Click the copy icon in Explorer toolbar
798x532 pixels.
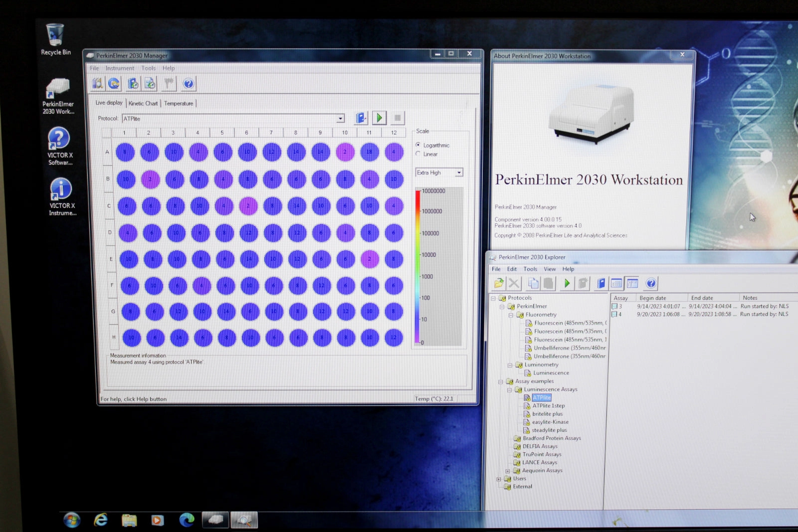coord(533,283)
